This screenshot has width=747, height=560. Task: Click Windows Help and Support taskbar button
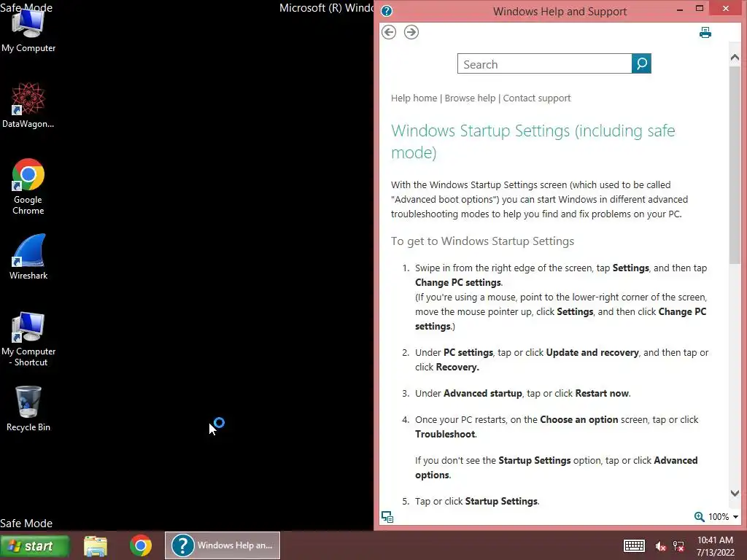222,545
